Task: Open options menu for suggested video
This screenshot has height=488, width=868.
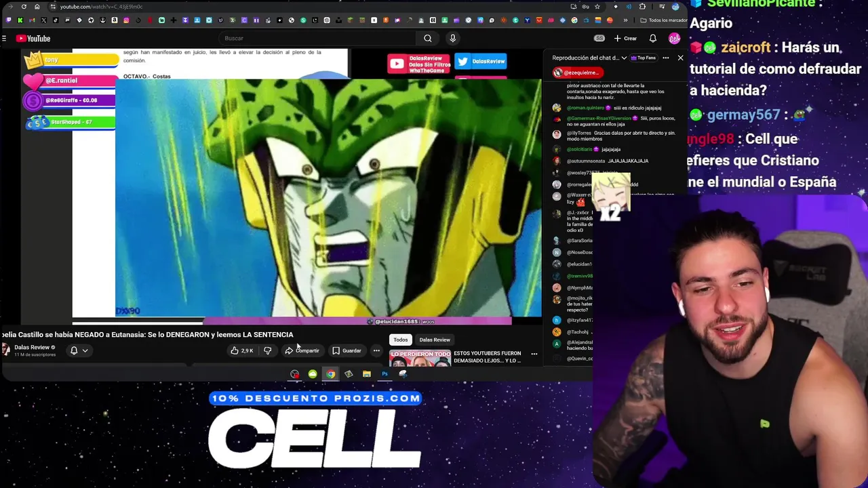Action: 534,354
